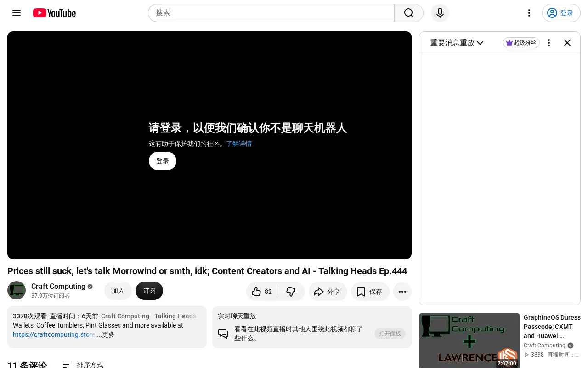Click the 加入 join button
Image resolution: width=588 pixels, height=368 pixels.
pos(118,291)
